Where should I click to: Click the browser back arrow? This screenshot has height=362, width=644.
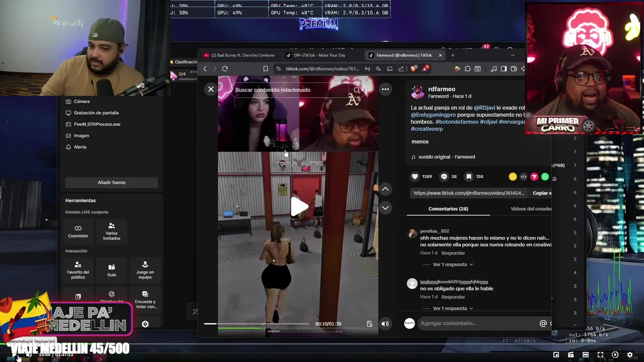coord(205,69)
